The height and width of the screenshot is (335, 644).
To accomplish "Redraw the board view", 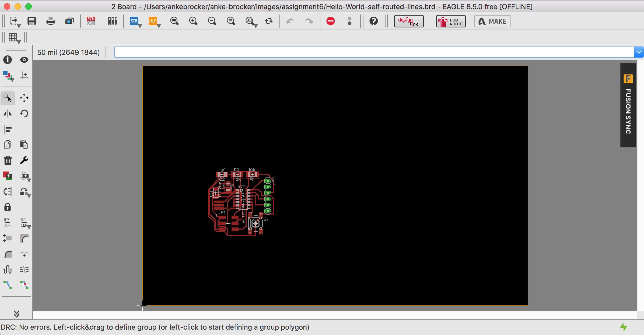I will (269, 21).
